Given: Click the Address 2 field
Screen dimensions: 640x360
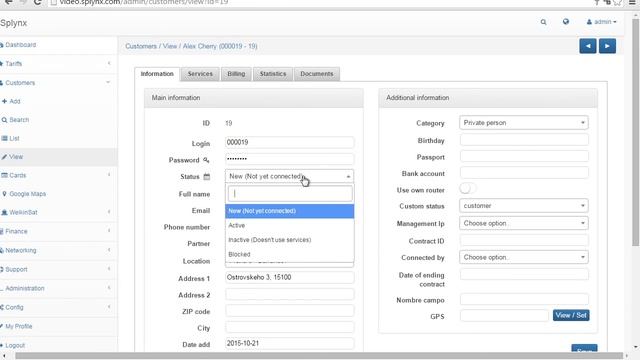Looking at the screenshot, I should pos(289,294).
